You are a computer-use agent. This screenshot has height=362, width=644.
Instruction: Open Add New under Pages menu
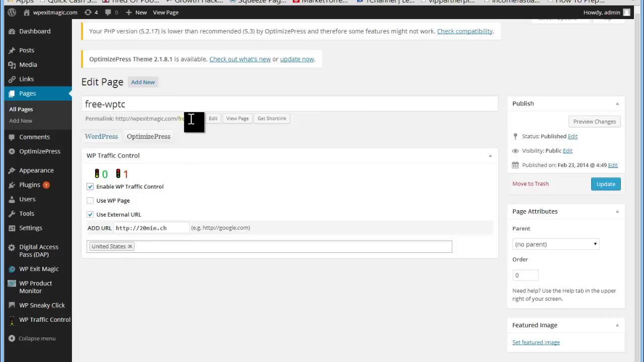pyautogui.click(x=21, y=121)
